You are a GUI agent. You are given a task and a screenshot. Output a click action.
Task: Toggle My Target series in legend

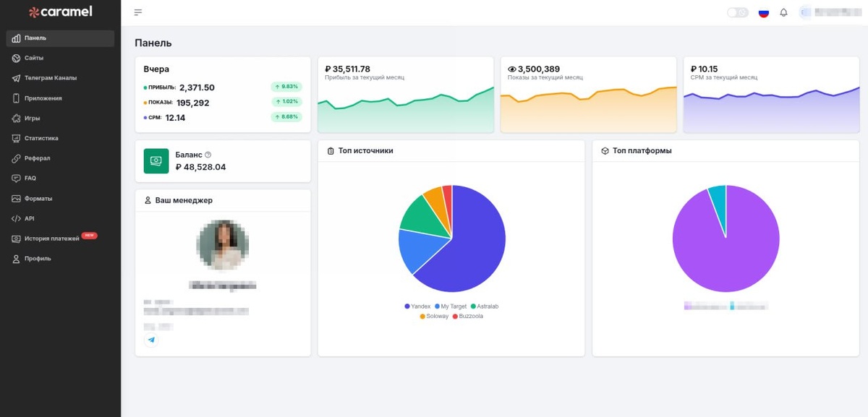[x=451, y=306]
